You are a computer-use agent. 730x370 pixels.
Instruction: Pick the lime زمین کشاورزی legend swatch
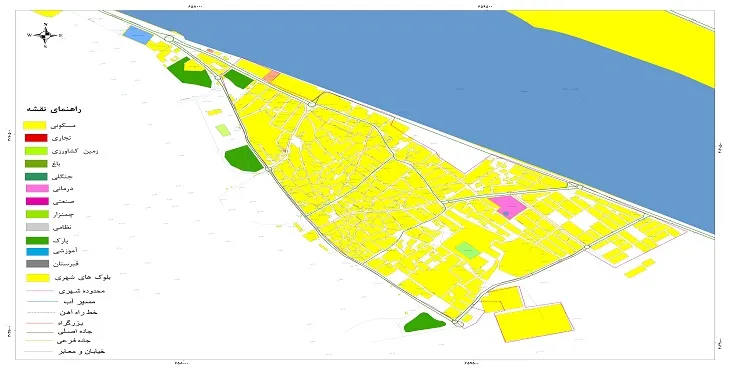pos(36,151)
